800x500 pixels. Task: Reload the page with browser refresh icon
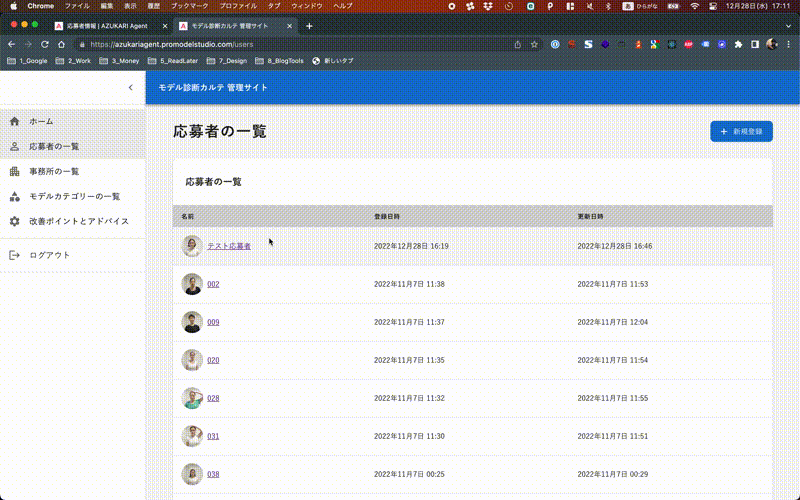44,44
